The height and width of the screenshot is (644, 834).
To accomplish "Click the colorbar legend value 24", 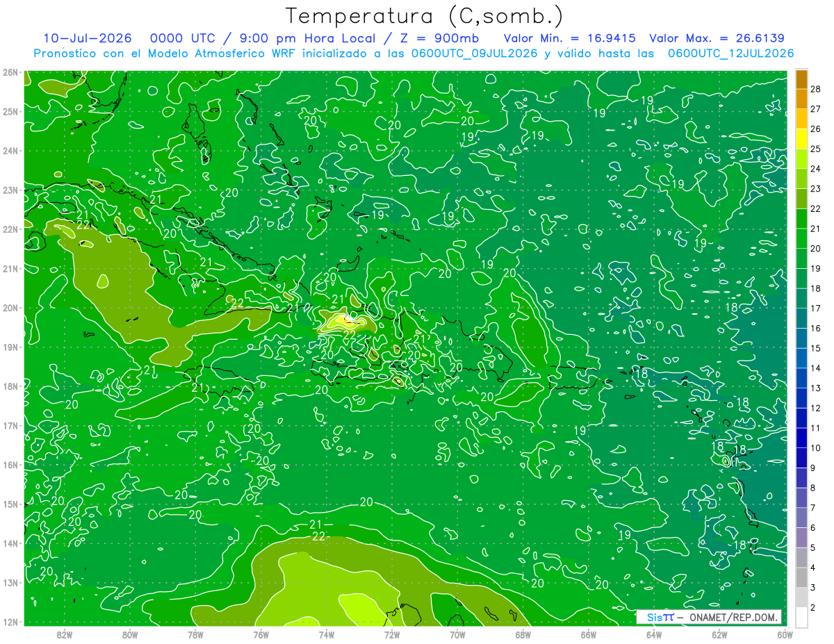I will click(815, 169).
